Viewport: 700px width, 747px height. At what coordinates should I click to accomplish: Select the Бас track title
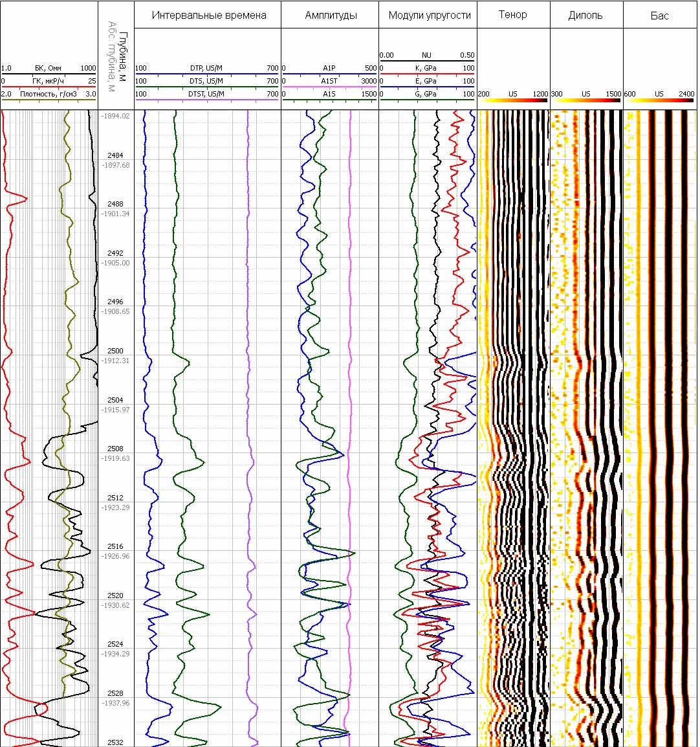tap(660, 15)
